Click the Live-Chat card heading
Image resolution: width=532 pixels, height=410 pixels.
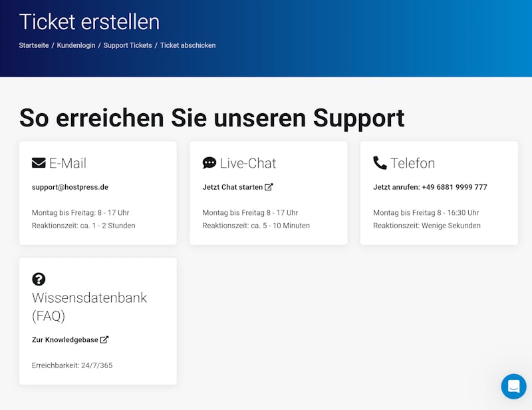(x=248, y=163)
